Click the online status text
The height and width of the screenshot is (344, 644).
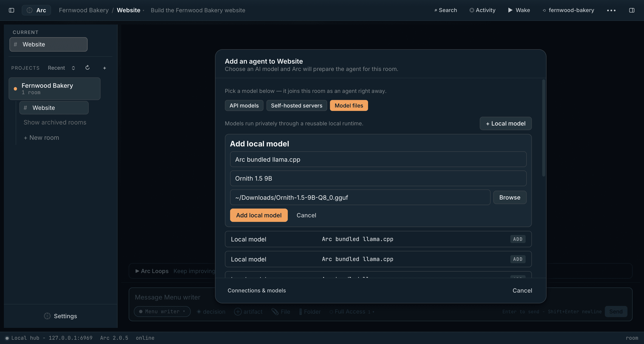tap(145, 338)
